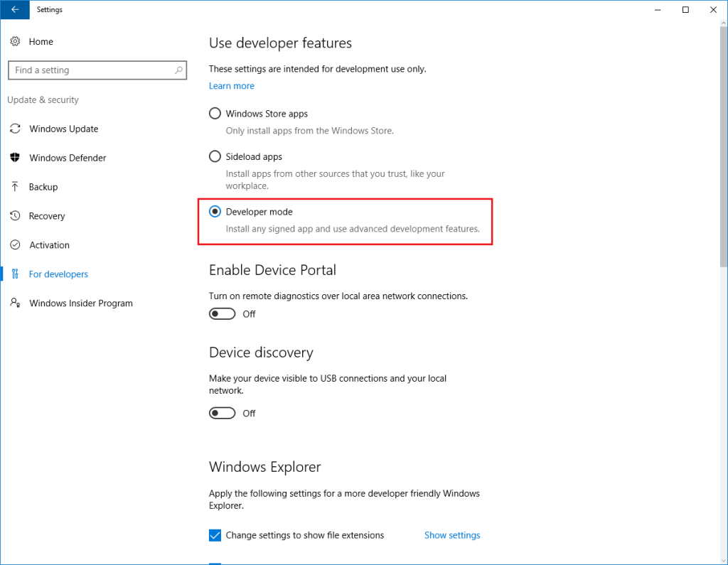Click the scrollbar up arrow

(x=723, y=23)
